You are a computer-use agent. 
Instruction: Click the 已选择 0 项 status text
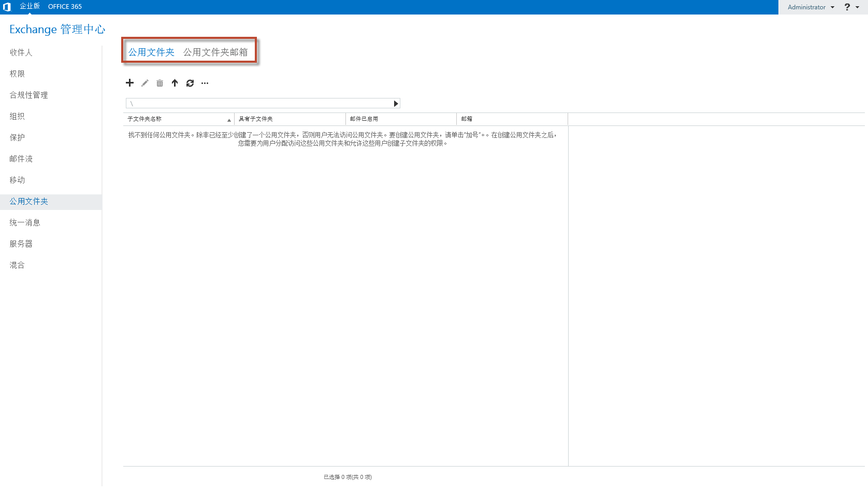point(348,477)
